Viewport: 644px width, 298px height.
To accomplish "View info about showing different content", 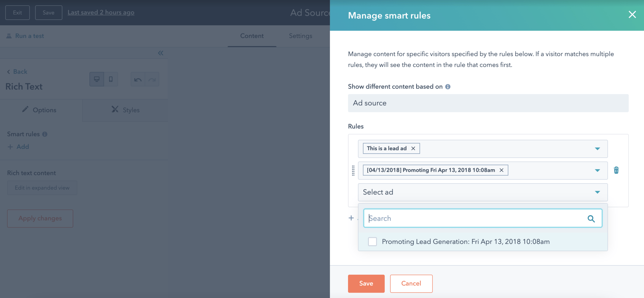I will pos(448,87).
